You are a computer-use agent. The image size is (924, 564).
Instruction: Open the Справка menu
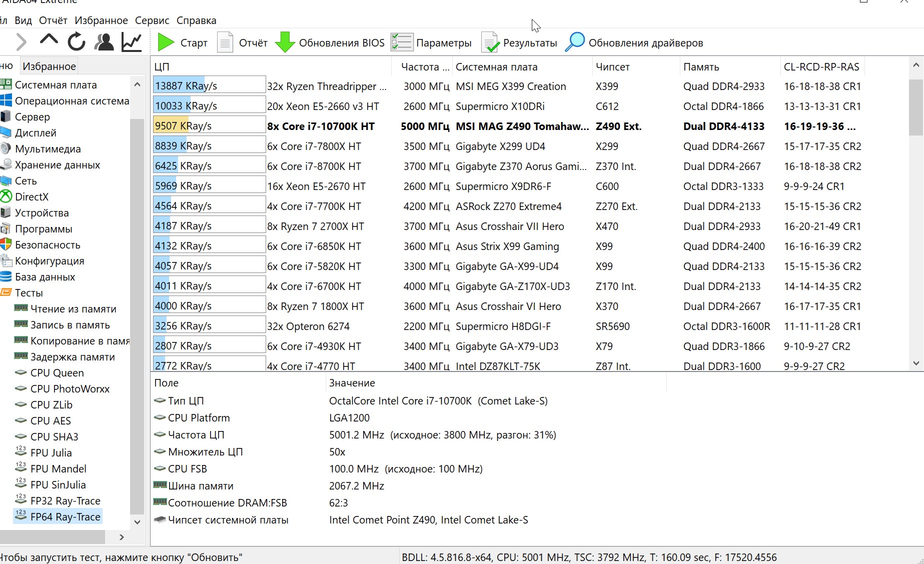pyautogui.click(x=196, y=20)
